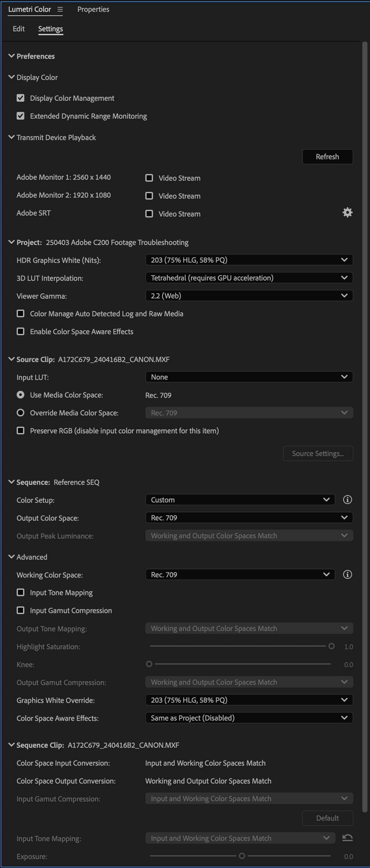Collapse the Preferences section chevron
The width and height of the screenshot is (370, 868).
click(12, 56)
